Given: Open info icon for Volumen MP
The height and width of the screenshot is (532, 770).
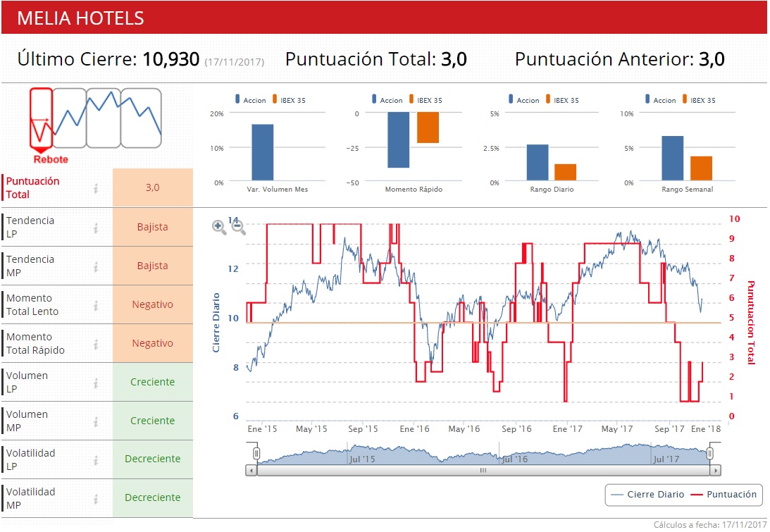Looking at the screenshot, I should click(97, 422).
